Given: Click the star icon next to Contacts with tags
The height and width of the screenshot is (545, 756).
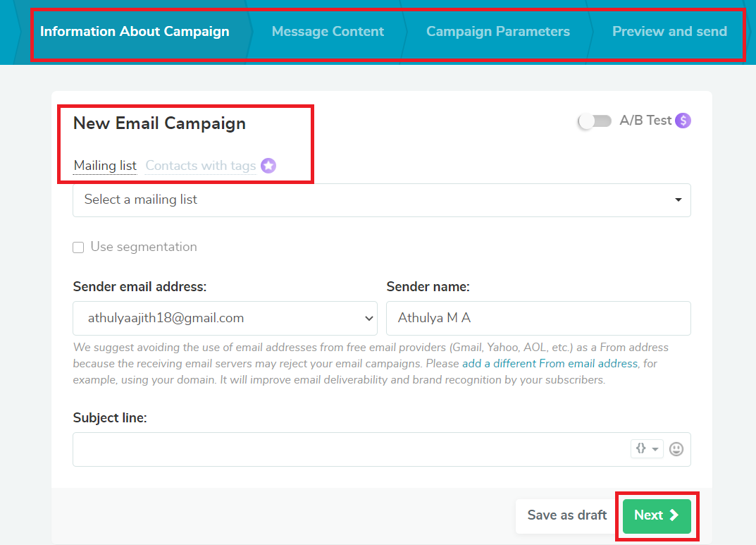Looking at the screenshot, I should click(x=268, y=166).
